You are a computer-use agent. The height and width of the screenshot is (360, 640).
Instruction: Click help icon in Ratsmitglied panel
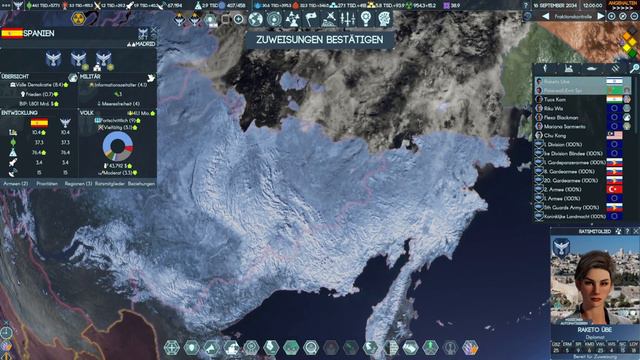[627, 231]
